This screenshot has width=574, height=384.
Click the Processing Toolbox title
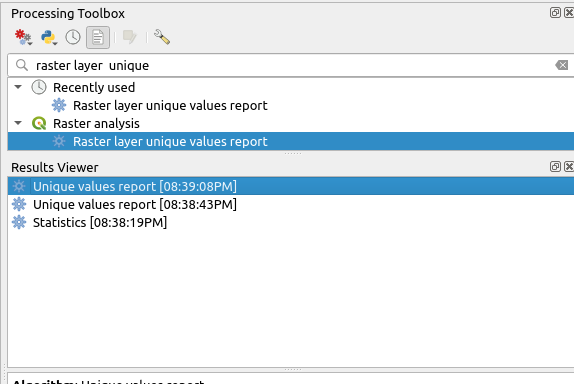pyautogui.click(x=68, y=14)
